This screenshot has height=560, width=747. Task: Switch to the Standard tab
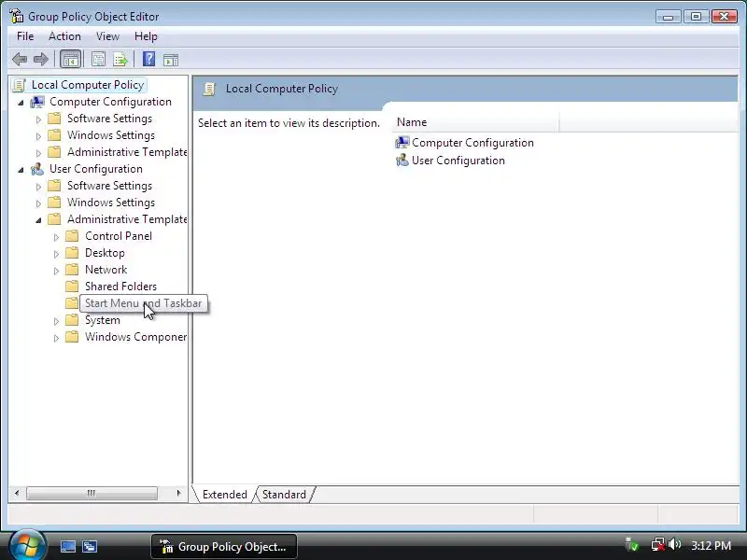click(284, 495)
